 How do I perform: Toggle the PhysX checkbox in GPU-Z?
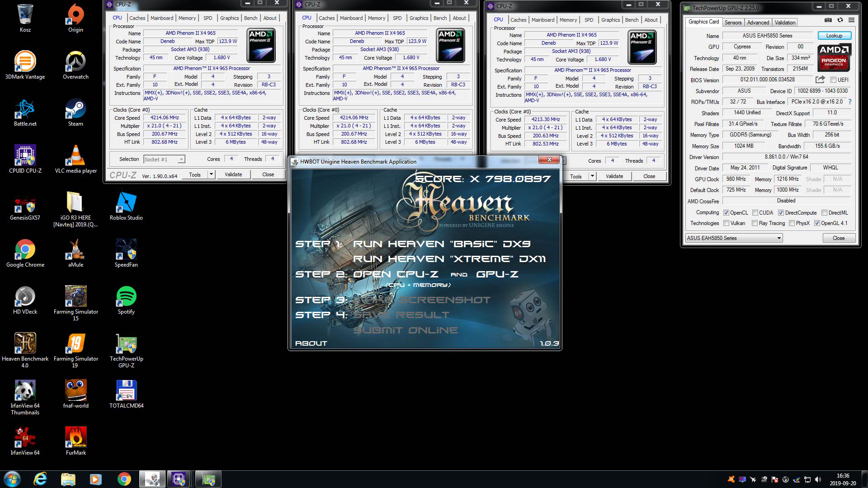click(x=792, y=223)
